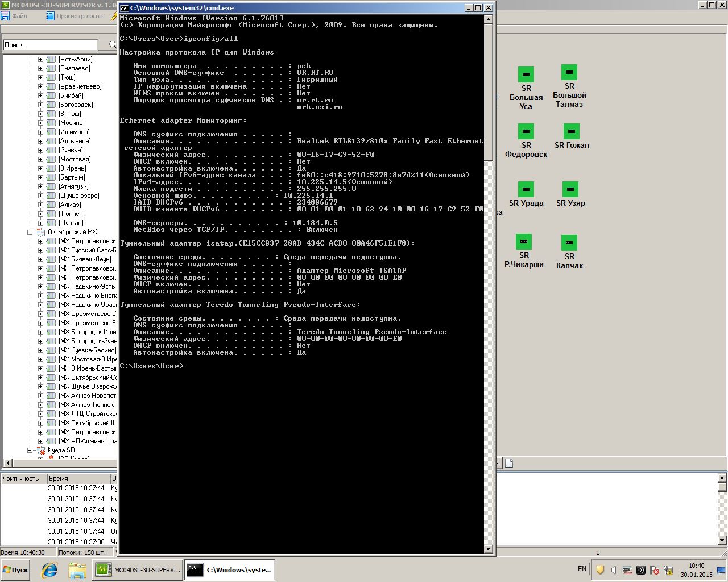Click the cmd window scrollbar down arrow
Image resolution: width=728 pixels, height=582 pixels.
coord(488,548)
